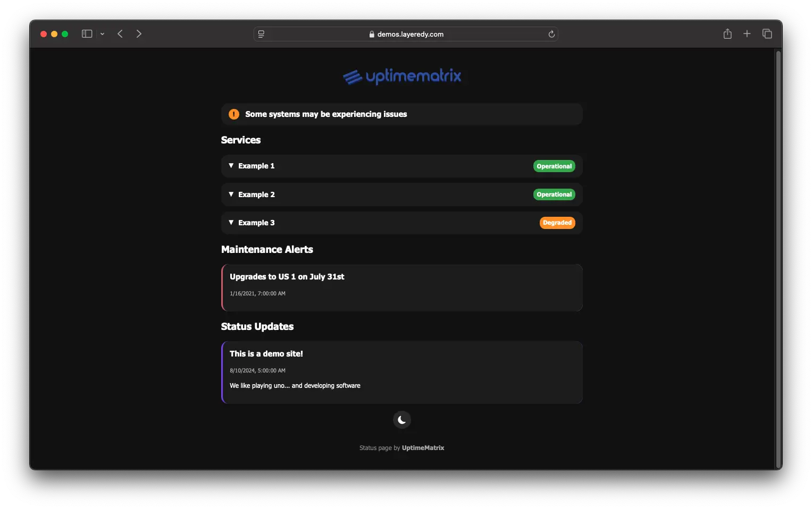Minimize the Safari window with the yellow button

pyautogui.click(x=54, y=34)
